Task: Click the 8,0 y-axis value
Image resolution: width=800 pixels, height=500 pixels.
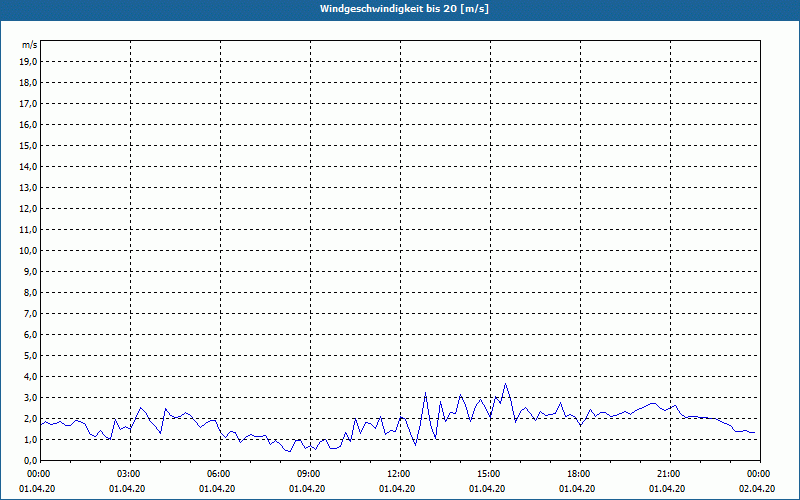Action: coord(30,292)
